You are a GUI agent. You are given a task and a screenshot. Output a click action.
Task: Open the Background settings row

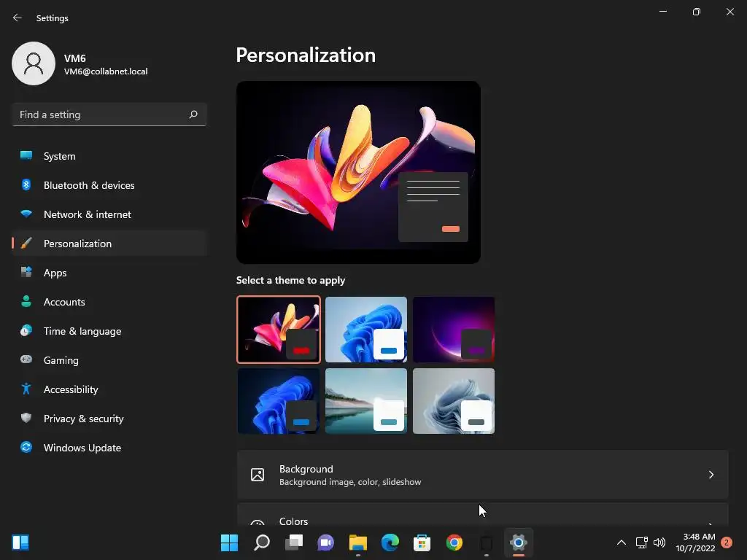tap(483, 475)
